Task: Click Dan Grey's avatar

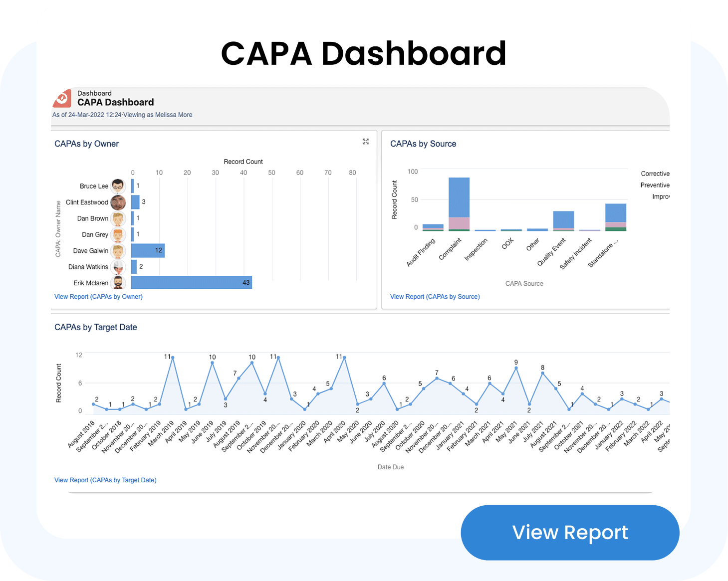Action: [118, 234]
